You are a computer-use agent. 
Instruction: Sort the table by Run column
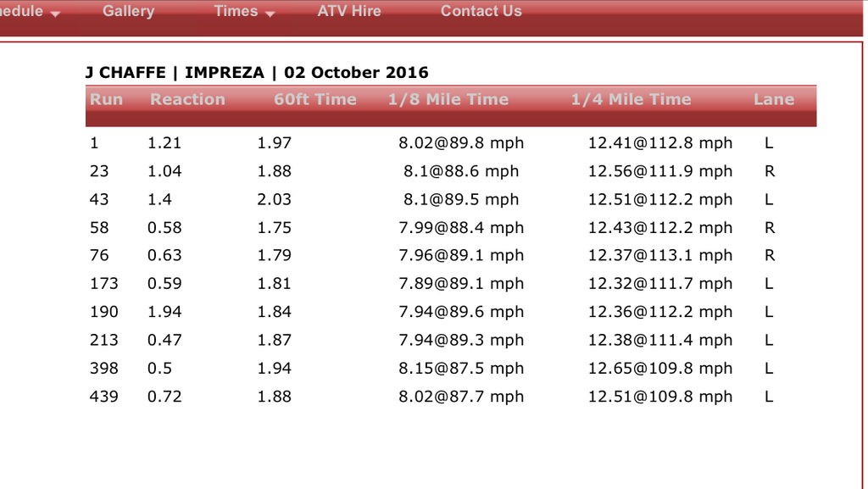(106, 99)
